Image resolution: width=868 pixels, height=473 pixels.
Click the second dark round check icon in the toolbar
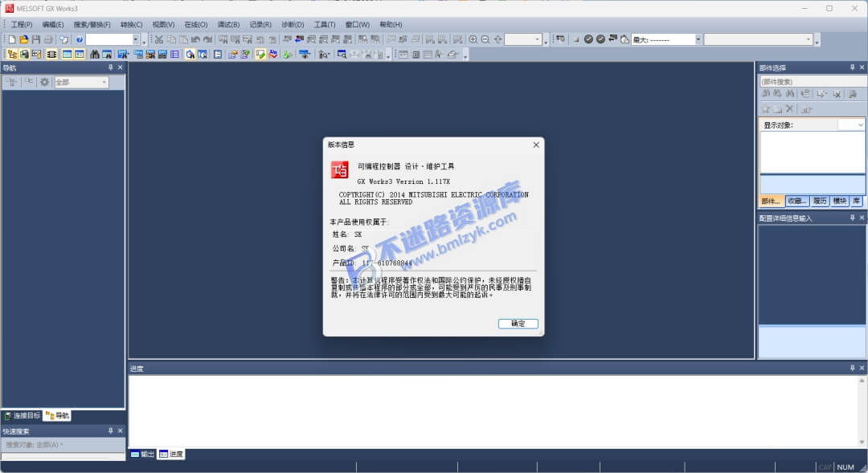600,39
